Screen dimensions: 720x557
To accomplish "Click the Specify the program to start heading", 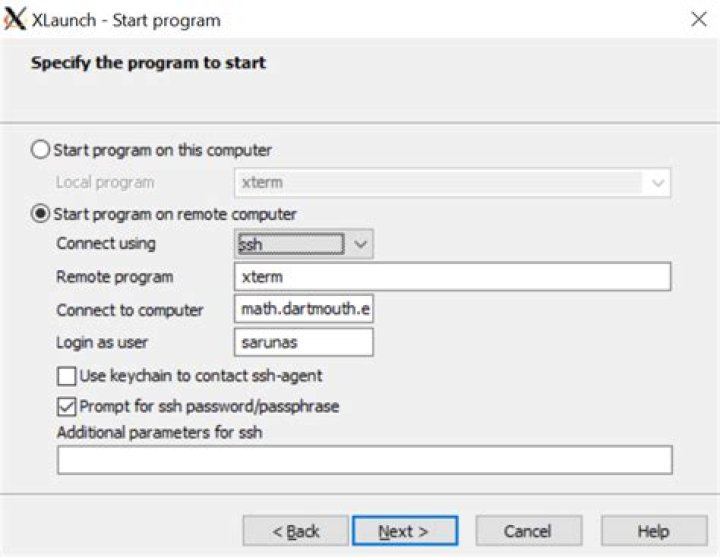I will [x=148, y=62].
